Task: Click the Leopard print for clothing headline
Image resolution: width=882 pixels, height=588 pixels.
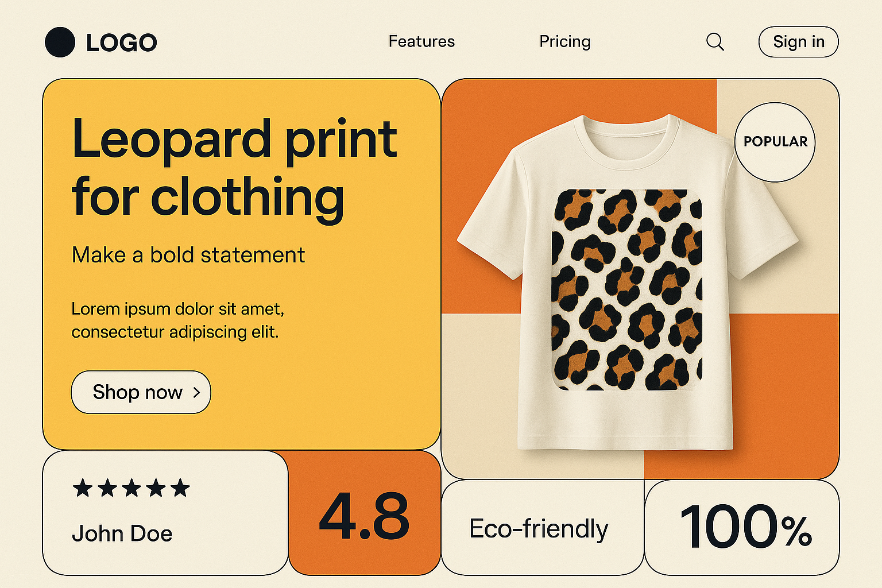Action: pos(234,168)
